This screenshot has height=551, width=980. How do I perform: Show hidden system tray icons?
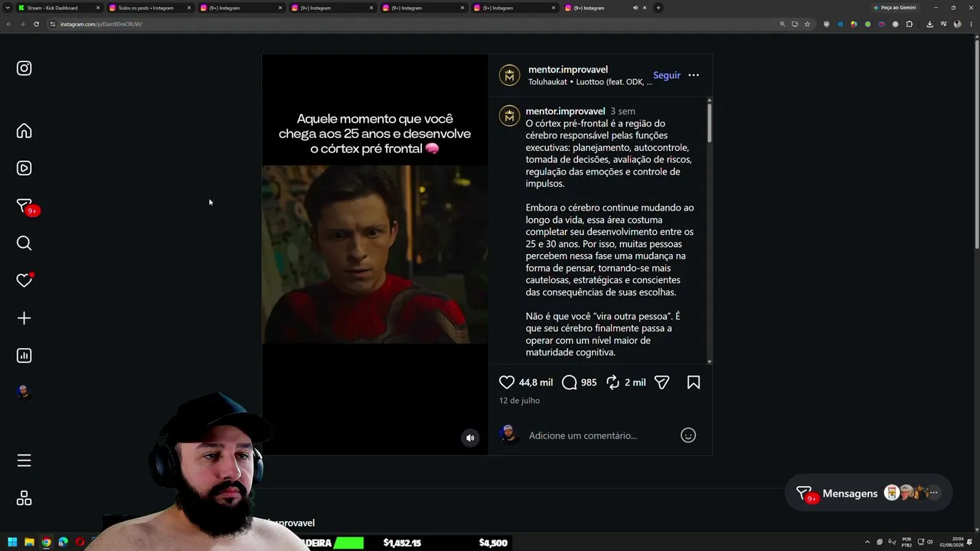pyautogui.click(x=867, y=543)
